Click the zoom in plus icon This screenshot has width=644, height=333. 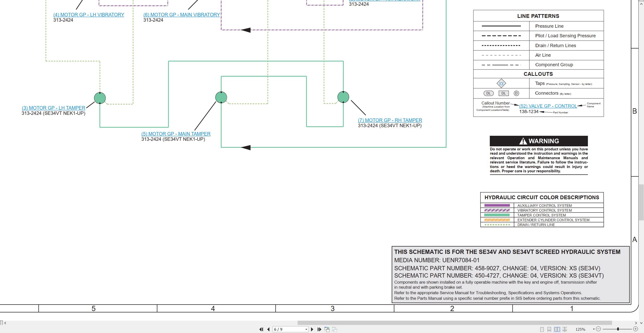(635, 329)
